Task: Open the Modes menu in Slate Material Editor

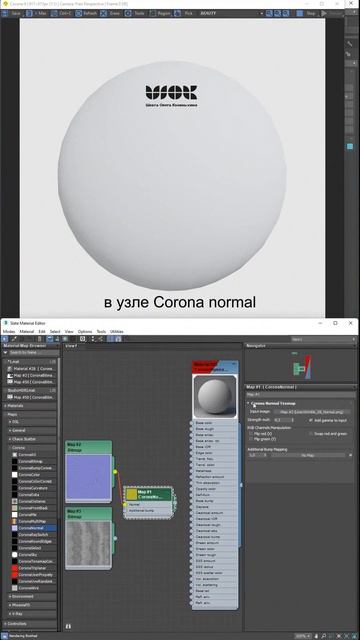Action: coord(9,331)
